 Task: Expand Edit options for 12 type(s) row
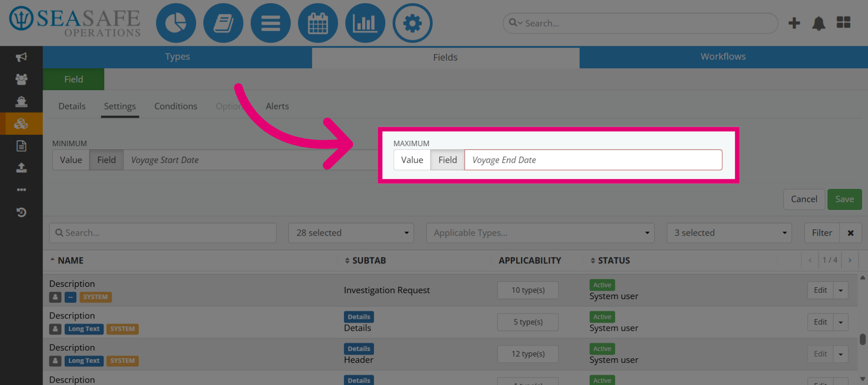click(x=841, y=354)
